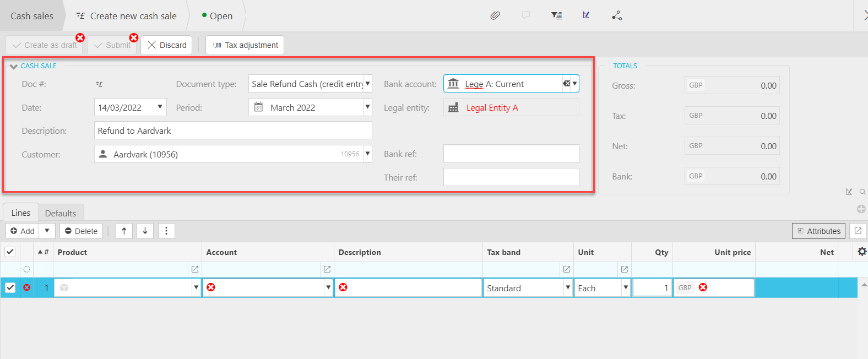Click the workflow share icon in header
The image size is (868, 359).
pos(617,15)
